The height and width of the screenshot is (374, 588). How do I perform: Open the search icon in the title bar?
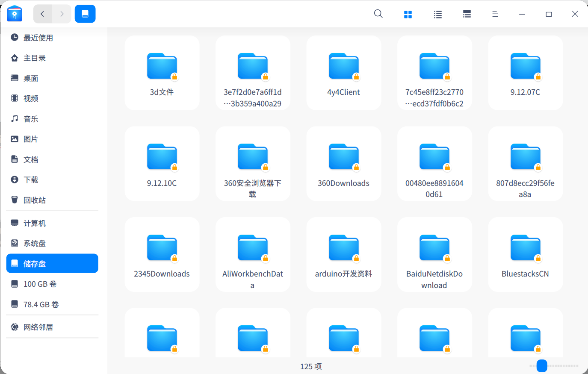point(378,14)
